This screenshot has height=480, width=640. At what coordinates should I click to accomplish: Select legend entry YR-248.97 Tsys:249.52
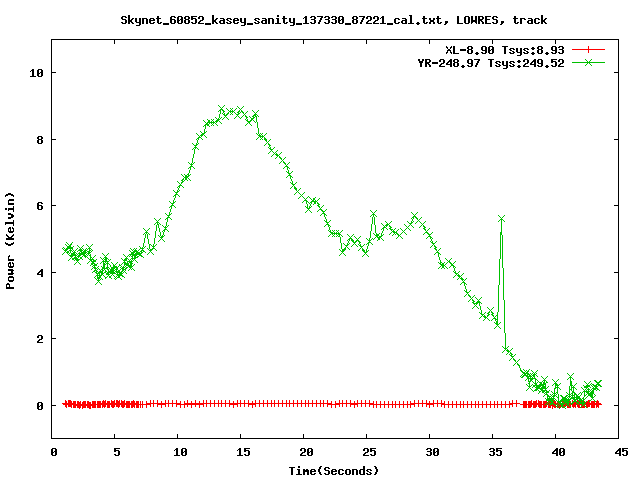tap(491, 63)
